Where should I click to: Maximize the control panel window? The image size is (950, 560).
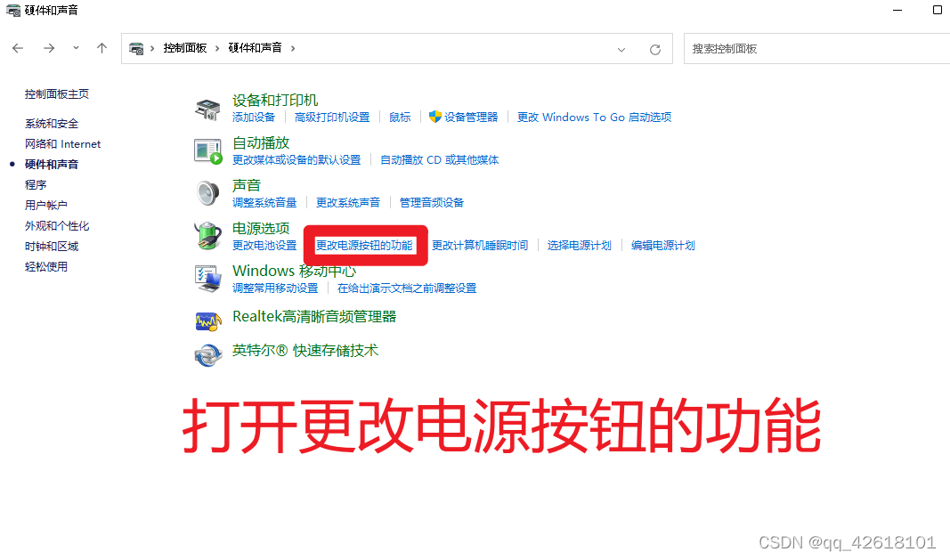(x=938, y=10)
